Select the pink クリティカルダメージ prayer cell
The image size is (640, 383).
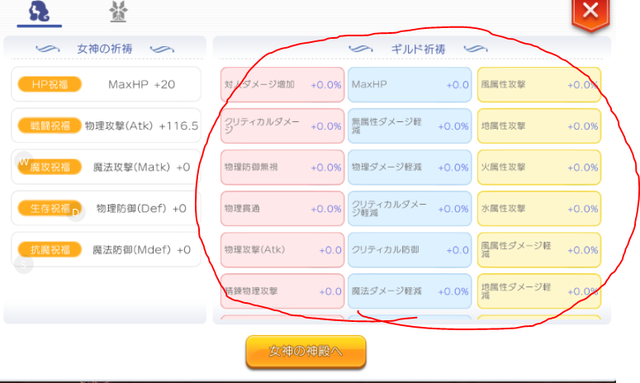tap(282, 126)
